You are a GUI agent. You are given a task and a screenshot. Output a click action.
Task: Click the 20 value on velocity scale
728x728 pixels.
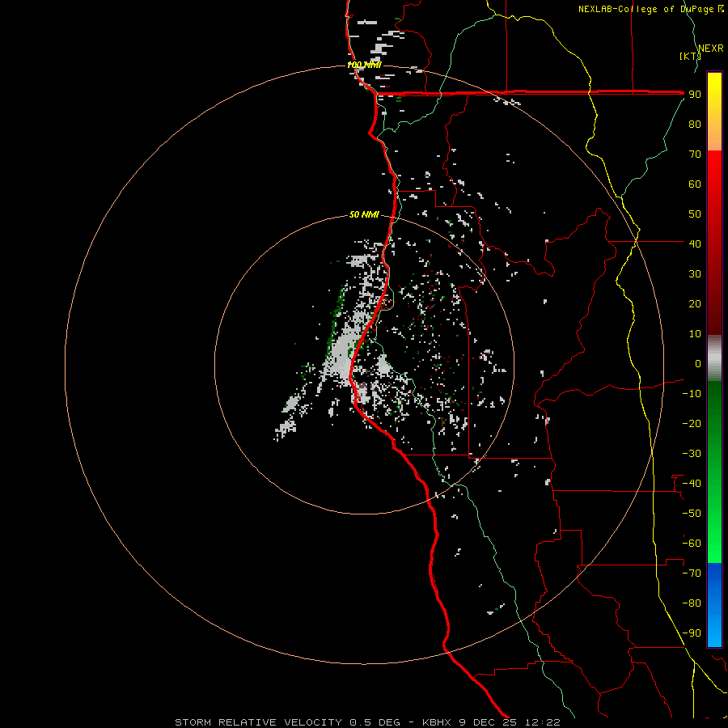(695, 303)
